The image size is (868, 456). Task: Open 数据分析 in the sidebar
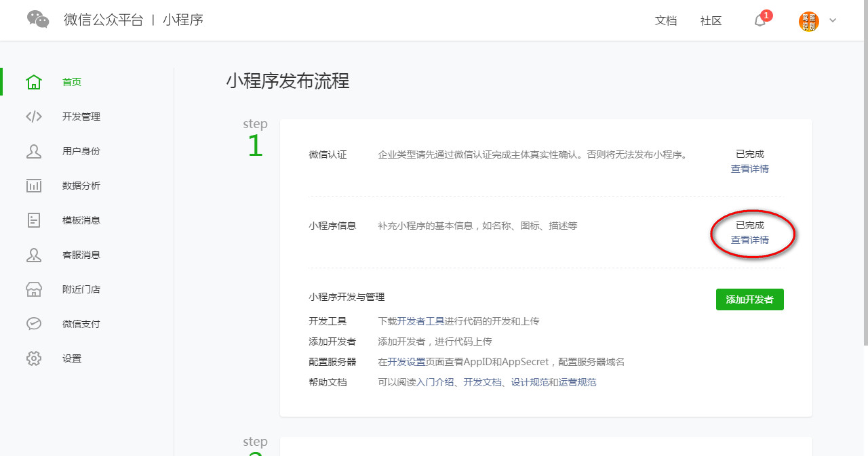(x=81, y=186)
